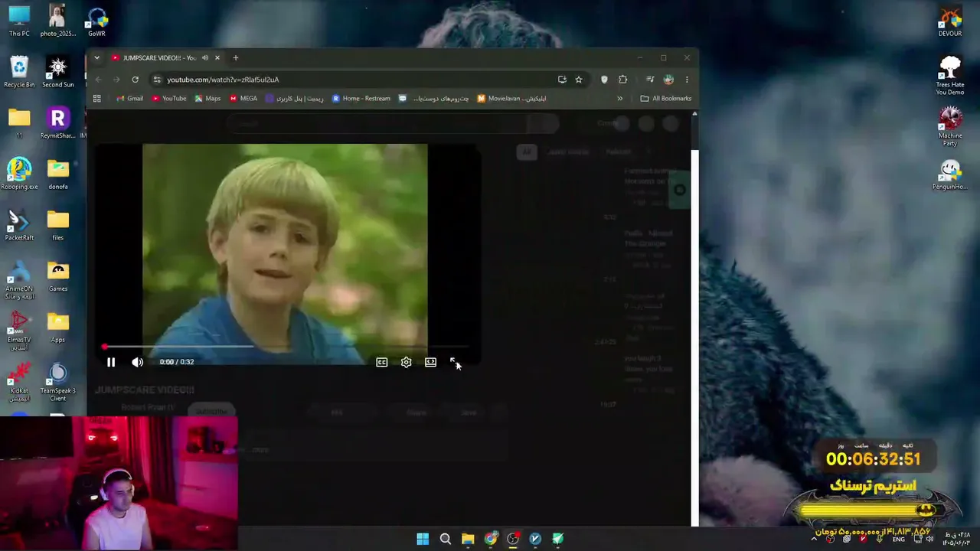The height and width of the screenshot is (551, 980).
Task: Go back to the previous page
Action: tap(98, 80)
